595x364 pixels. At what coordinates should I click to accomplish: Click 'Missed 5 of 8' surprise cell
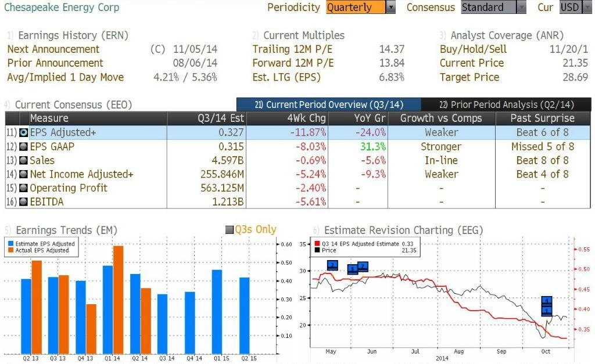[543, 146]
